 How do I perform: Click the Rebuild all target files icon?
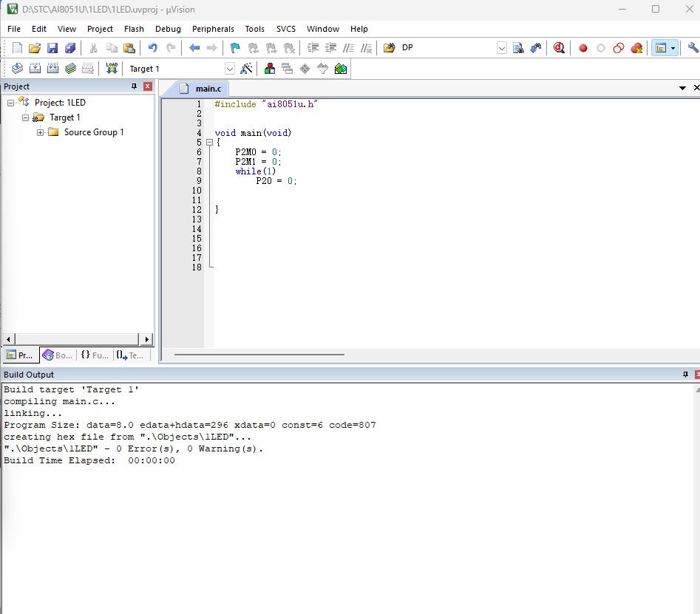(x=52, y=68)
